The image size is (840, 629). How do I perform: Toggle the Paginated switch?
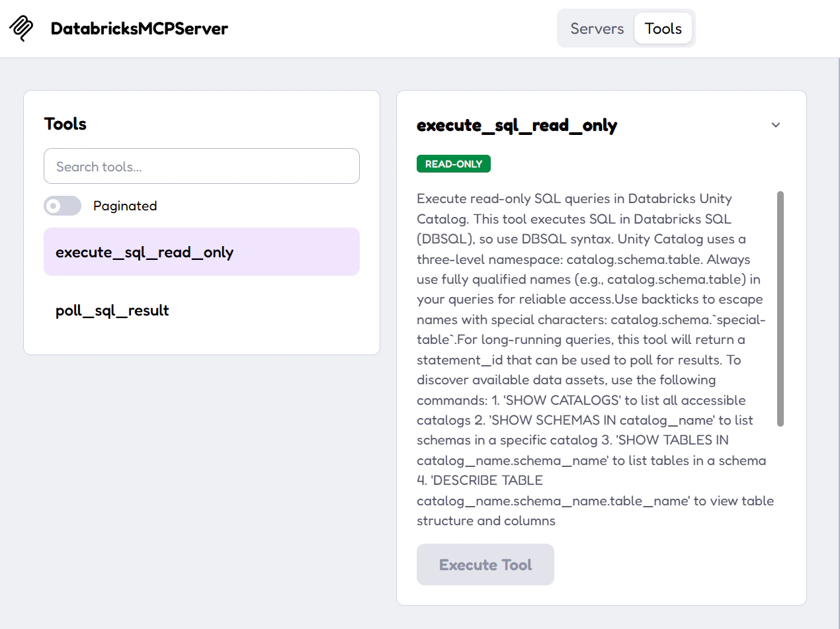click(x=63, y=206)
